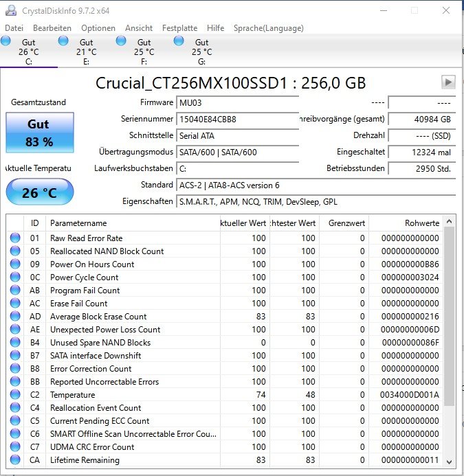Click the scrollbar down arrow in SMART list

[x=449, y=462]
